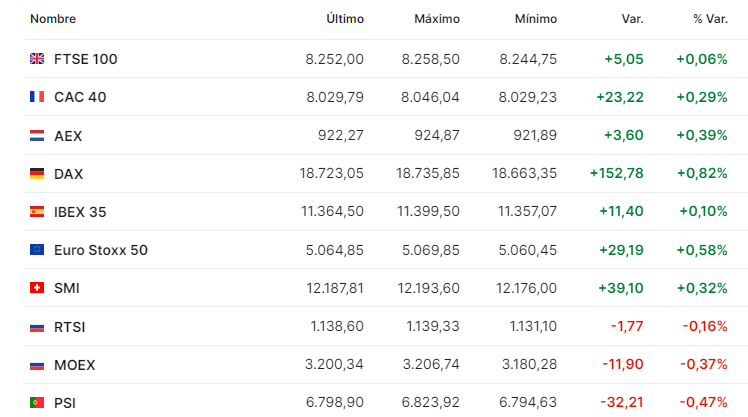Sort table by the Nombre column header
This screenshot has width=748, height=417.
(x=53, y=19)
